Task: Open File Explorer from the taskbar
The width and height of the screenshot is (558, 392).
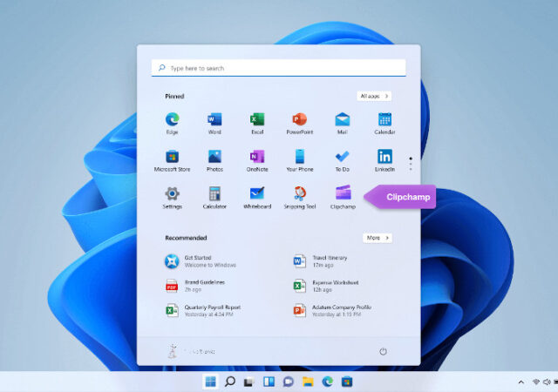Action: (x=308, y=382)
